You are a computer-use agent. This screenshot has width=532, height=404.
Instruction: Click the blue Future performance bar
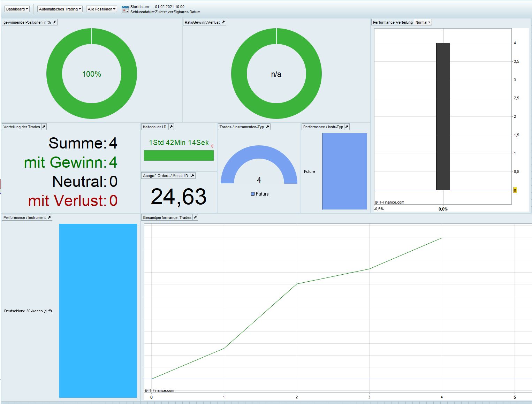pos(344,171)
